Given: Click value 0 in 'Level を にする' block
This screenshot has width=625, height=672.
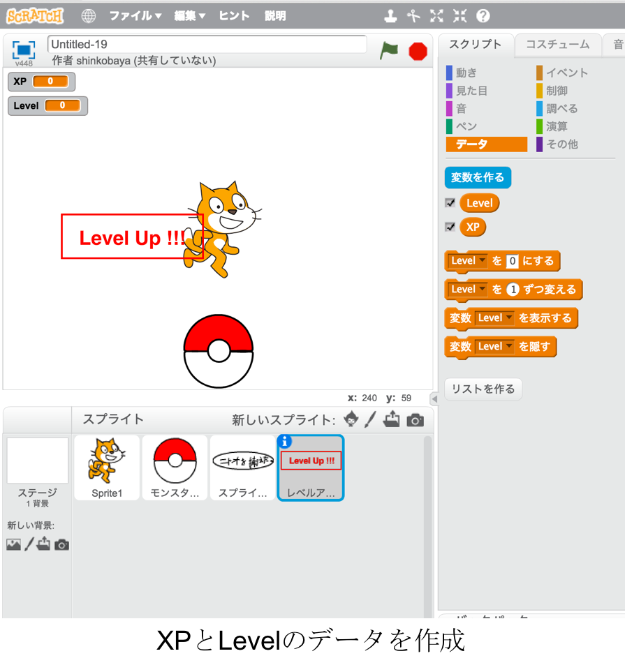Looking at the screenshot, I should (x=512, y=261).
